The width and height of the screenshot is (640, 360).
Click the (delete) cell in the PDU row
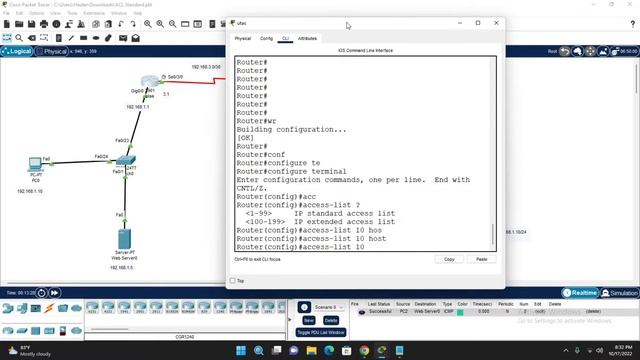(593, 311)
